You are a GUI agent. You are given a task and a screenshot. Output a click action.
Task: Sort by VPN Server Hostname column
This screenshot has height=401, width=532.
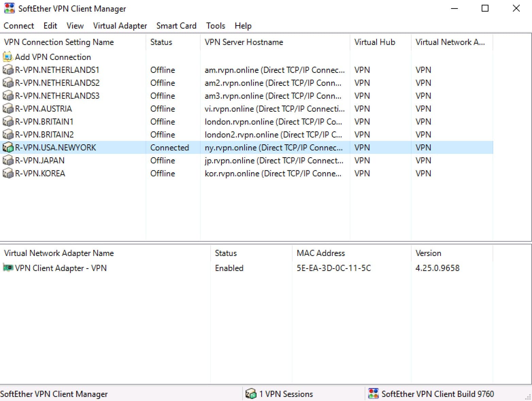point(275,42)
